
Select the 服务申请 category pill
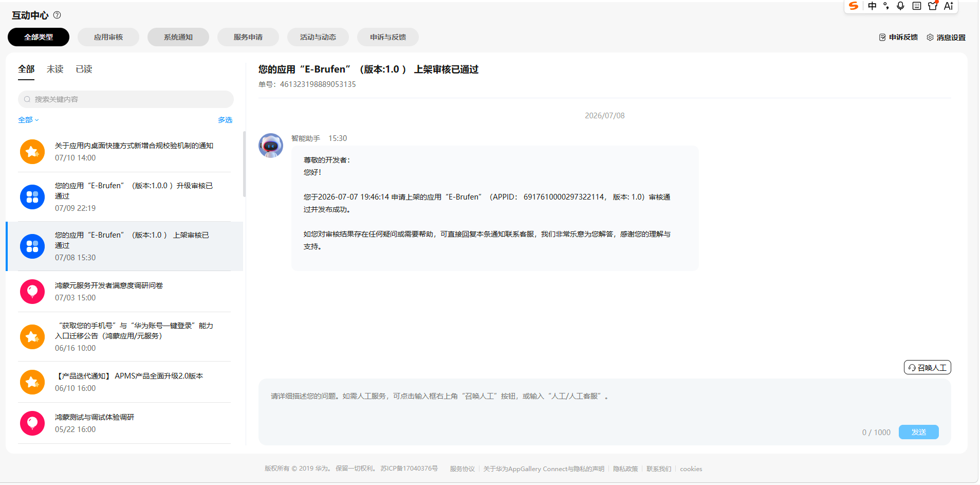(x=248, y=37)
